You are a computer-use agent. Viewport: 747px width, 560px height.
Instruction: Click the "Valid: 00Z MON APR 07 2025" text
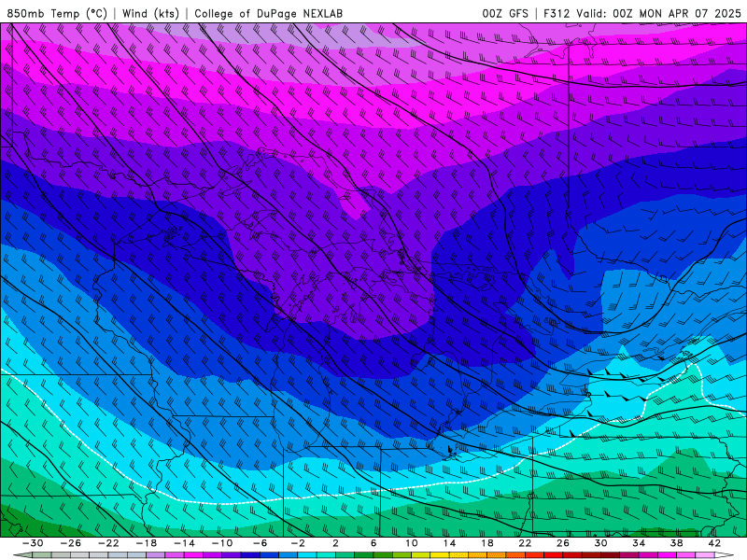point(658,13)
